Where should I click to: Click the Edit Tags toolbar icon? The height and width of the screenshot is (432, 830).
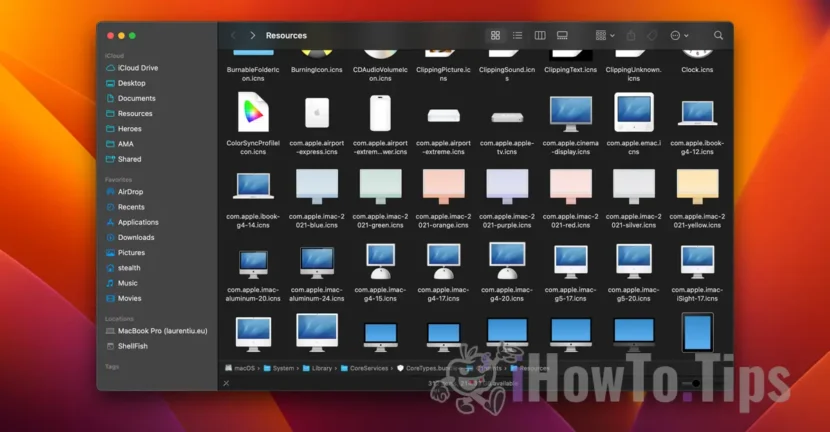(651, 35)
